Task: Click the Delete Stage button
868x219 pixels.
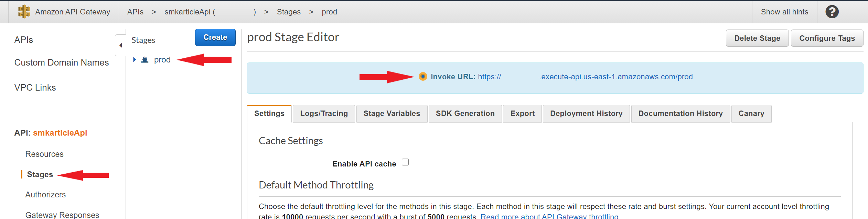Action: point(757,38)
